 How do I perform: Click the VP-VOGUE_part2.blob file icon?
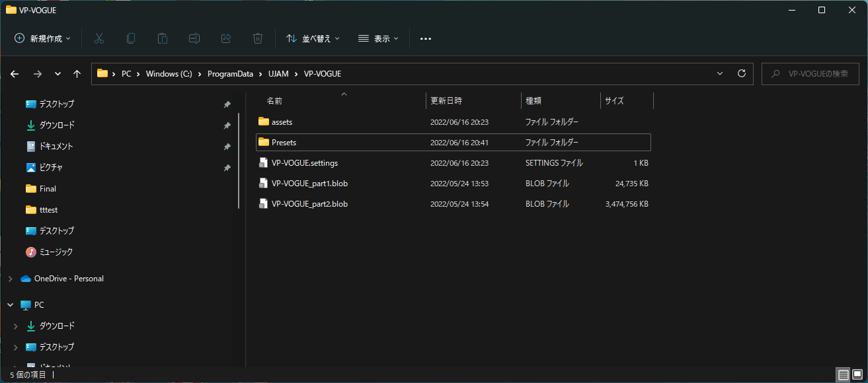[x=264, y=204]
